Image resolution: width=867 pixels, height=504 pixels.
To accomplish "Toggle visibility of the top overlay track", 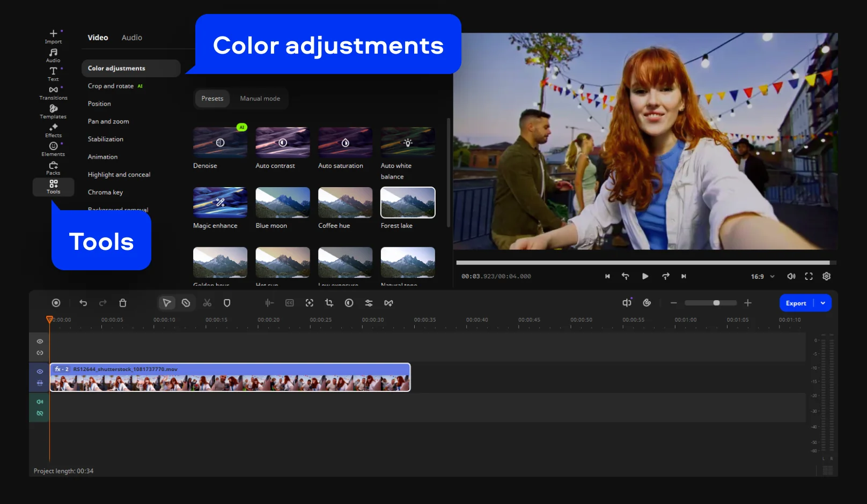I will (40, 342).
